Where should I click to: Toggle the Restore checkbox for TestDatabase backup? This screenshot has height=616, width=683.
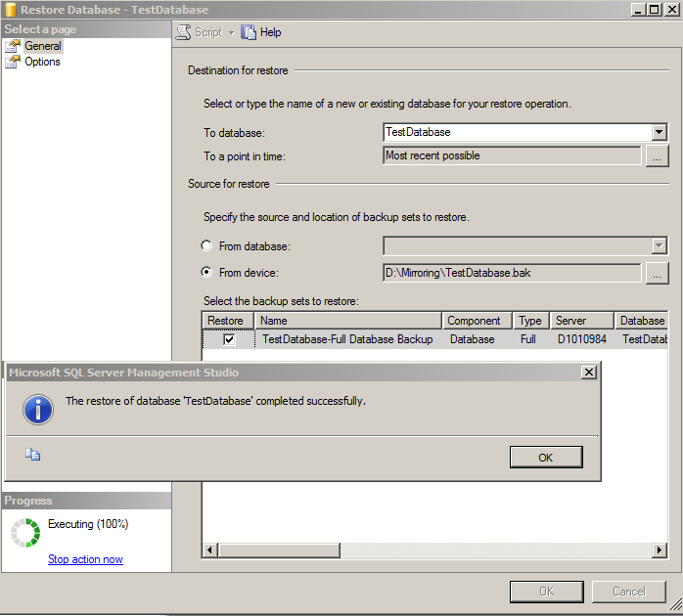[x=229, y=339]
